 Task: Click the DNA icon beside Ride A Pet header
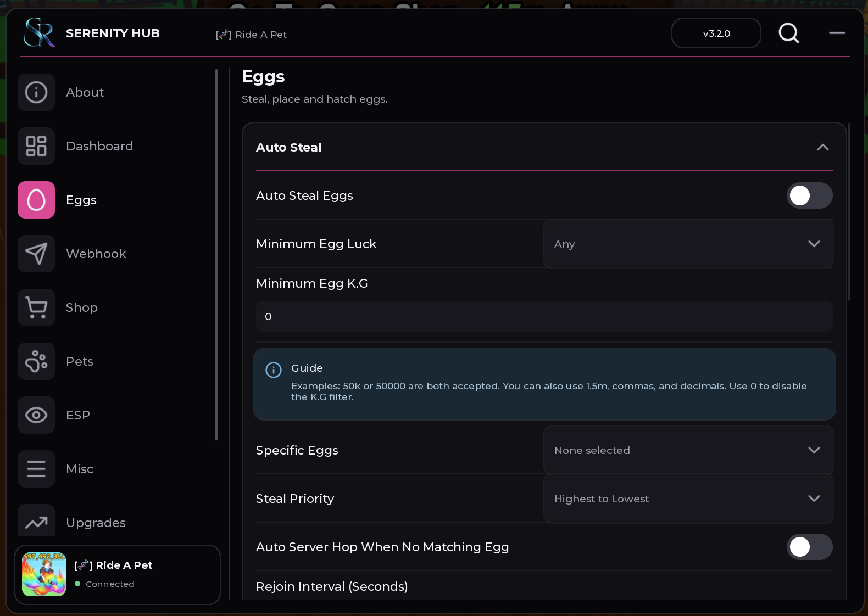pyautogui.click(x=224, y=35)
